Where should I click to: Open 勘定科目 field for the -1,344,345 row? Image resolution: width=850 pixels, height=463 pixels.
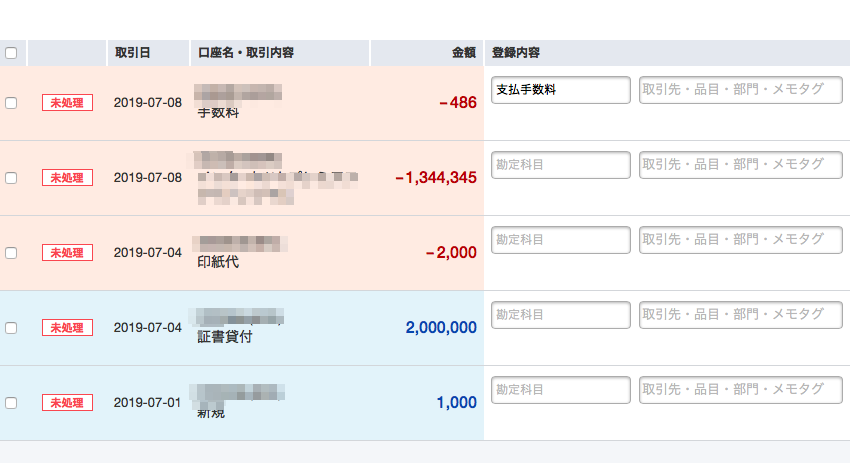click(561, 165)
